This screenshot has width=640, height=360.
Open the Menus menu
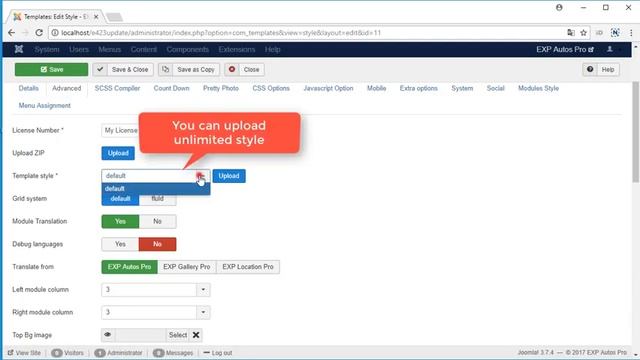pos(109,49)
